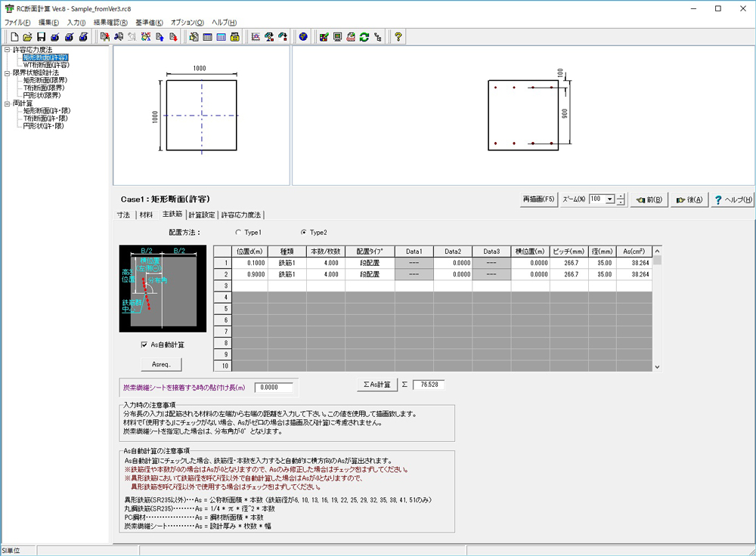
Task: Click the yellow question mark help icon
Action: [398, 36]
